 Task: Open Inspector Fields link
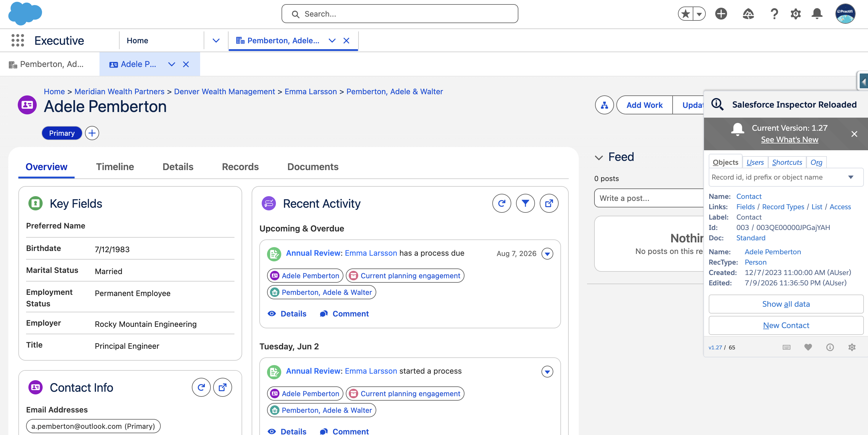(745, 207)
